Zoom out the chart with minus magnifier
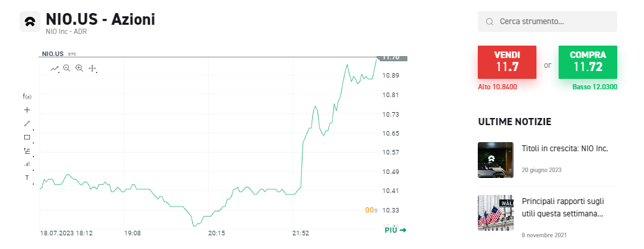This screenshot has height=249, width=644. (x=66, y=68)
